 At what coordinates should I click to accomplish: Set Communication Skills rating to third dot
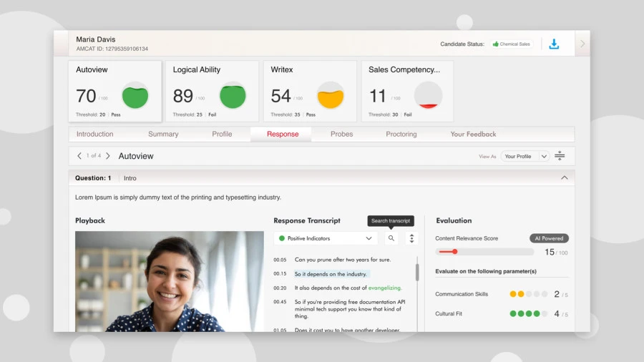[529, 294]
